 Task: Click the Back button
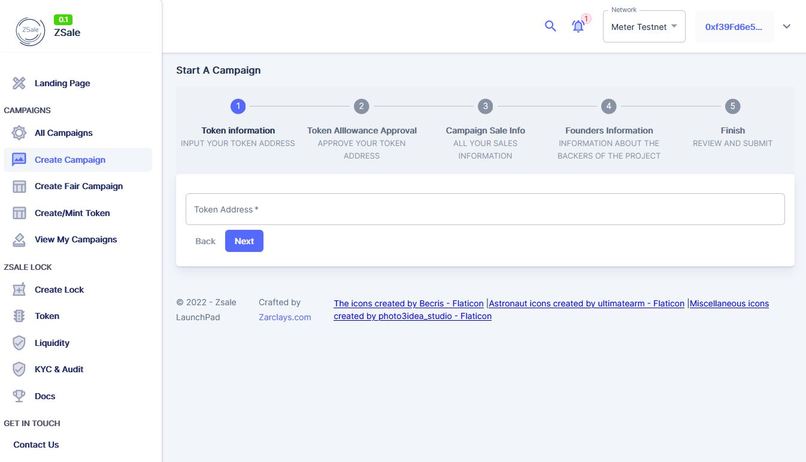(205, 241)
